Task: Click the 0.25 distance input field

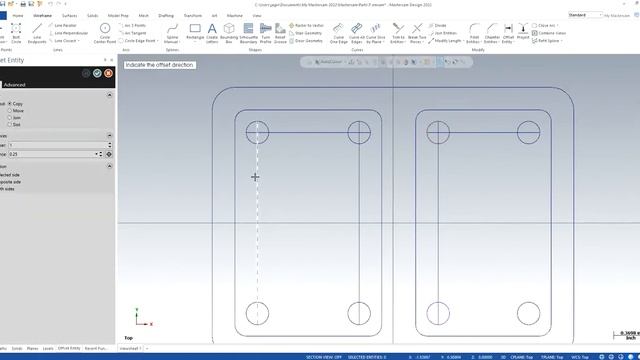Action: coord(51,154)
